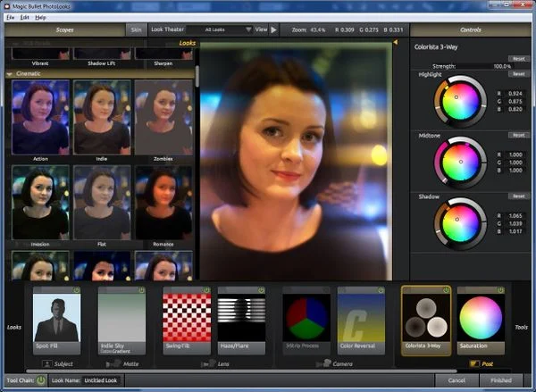Collapse the Cinematic looks category

tap(9, 73)
